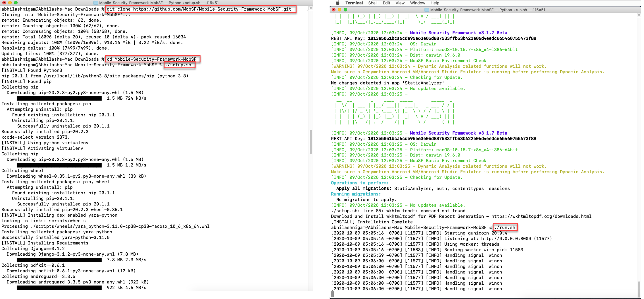Viewport: 644px width, 299px height.
Task: Click the block cursor at bottom of run.sh terminal
Action: (332, 294)
